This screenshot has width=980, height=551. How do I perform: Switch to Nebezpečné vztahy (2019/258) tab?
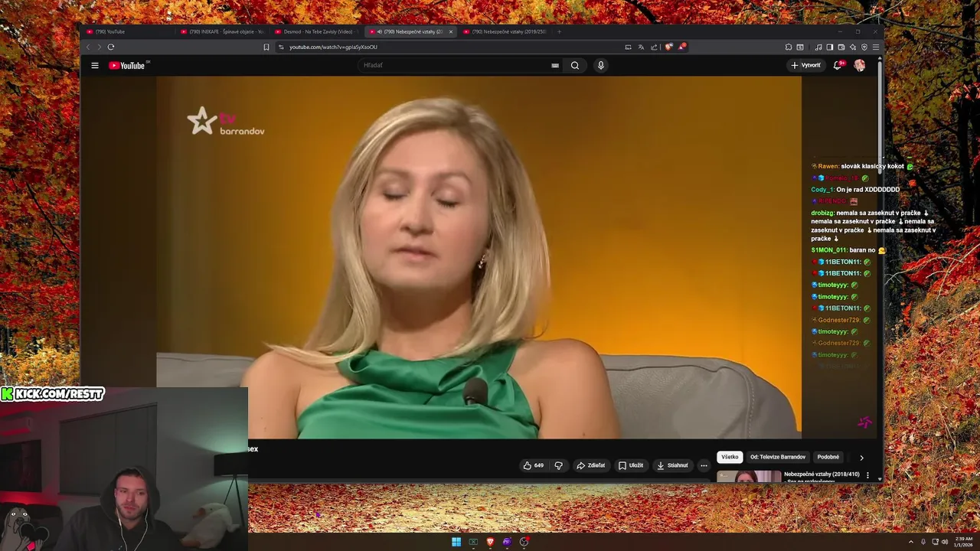click(x=505, y=31)
